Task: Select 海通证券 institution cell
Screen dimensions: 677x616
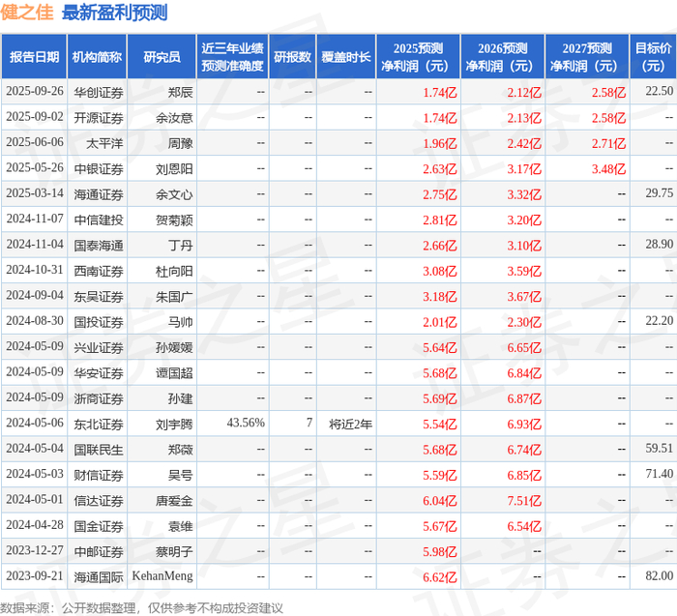Action: click(x=99, y=194)
